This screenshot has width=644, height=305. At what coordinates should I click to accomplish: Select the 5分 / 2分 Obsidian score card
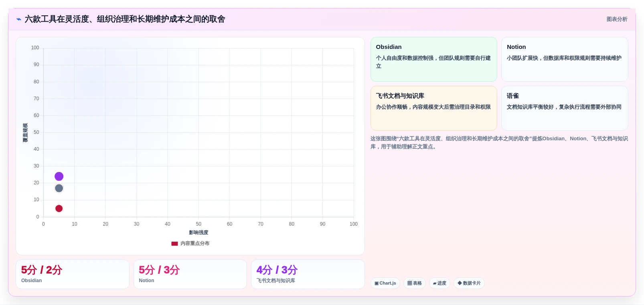coord(73,274)
